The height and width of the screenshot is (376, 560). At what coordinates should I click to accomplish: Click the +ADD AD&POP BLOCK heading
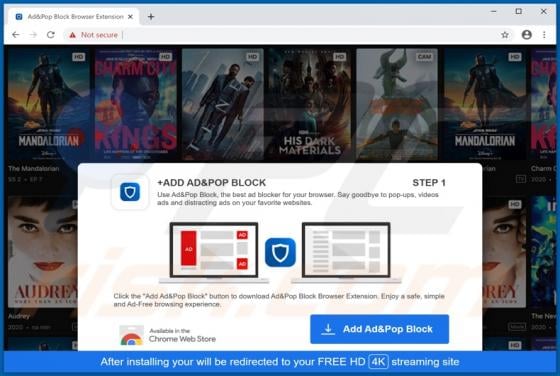[211, 182]
